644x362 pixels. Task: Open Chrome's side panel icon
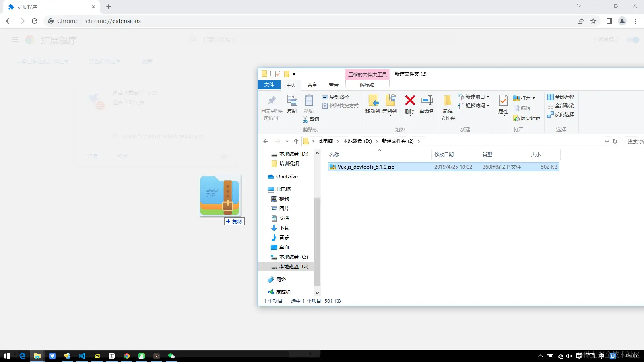(609, 21)
